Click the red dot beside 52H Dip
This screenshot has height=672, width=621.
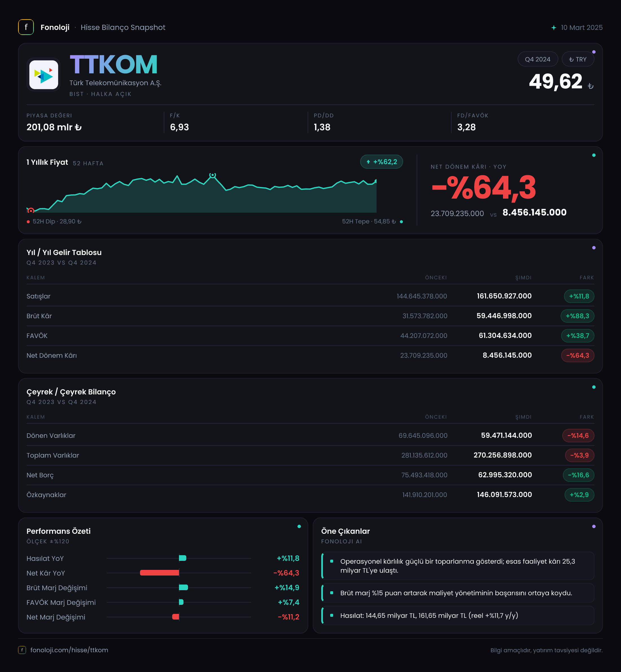[28, 222]
